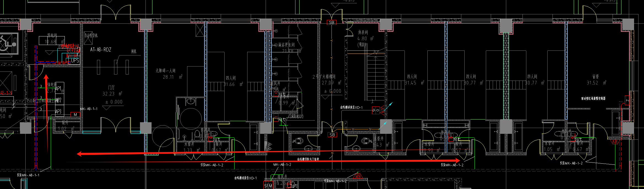The image size is (644, 189).
Task: Click the 28.11 ㎡ area value
Action: tap(173, 77)
